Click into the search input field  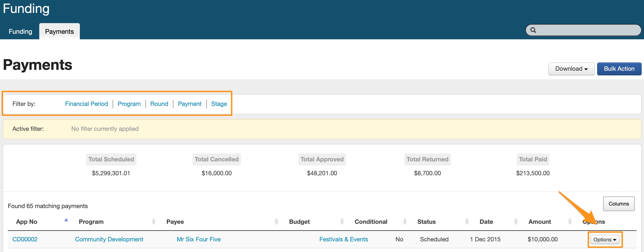pos(587,30)
